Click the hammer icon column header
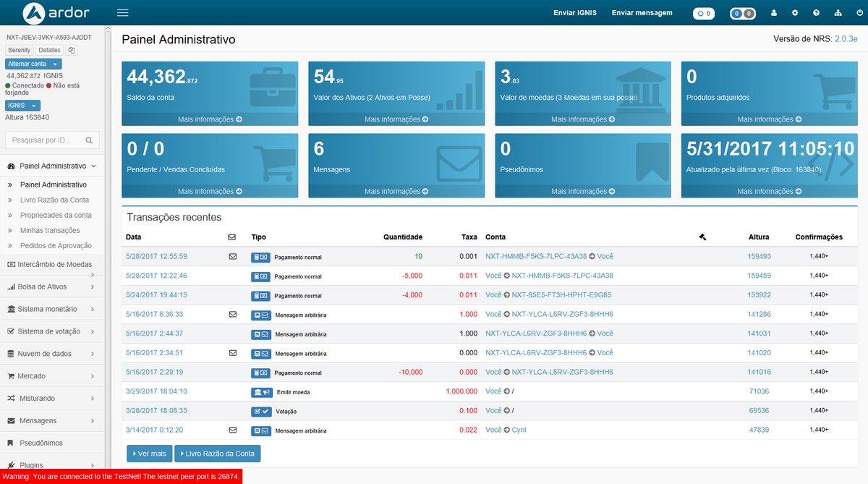The image size is (868, 484). 702,237
